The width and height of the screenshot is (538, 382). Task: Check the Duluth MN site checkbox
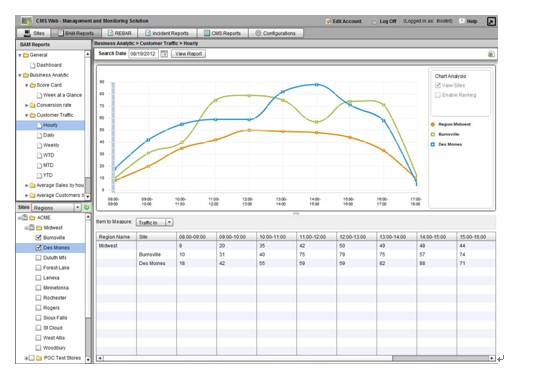38,258
